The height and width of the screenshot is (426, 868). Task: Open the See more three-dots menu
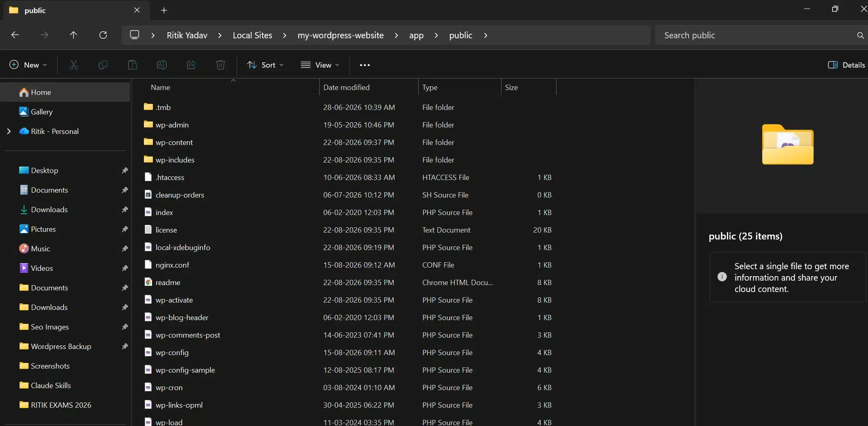click(x=365, y=65)
